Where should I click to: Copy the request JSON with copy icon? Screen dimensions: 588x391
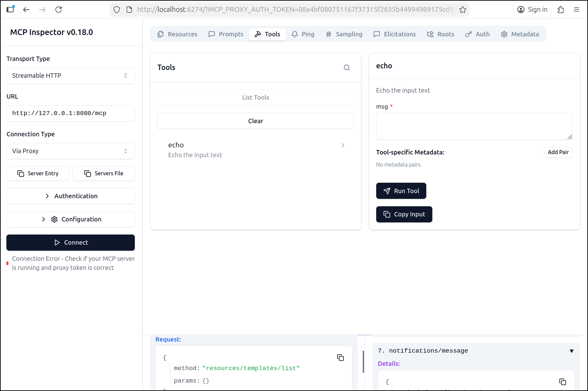pyautogui.click(x=340, y=357)
